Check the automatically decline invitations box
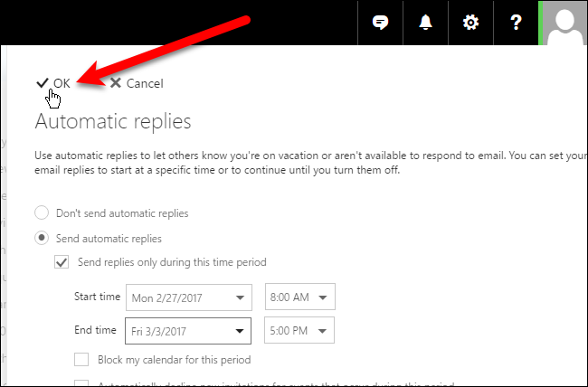This screenshot has height=387, width=588. 81,383
